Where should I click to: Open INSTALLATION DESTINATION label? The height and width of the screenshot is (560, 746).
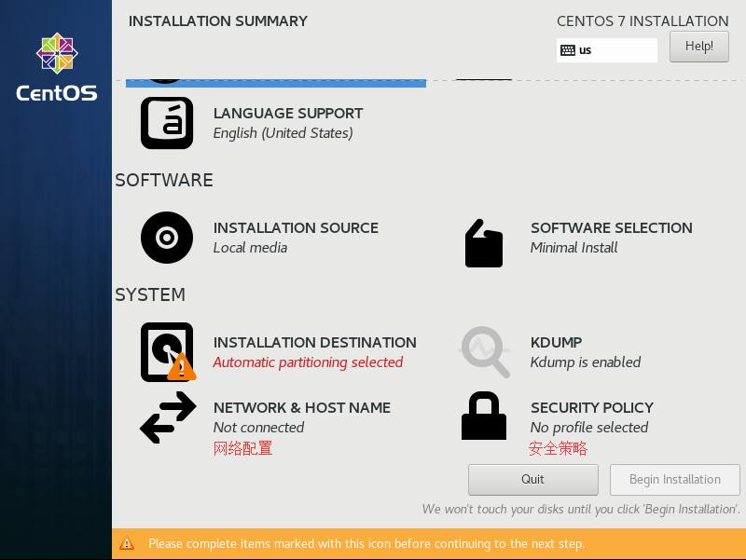314,343
